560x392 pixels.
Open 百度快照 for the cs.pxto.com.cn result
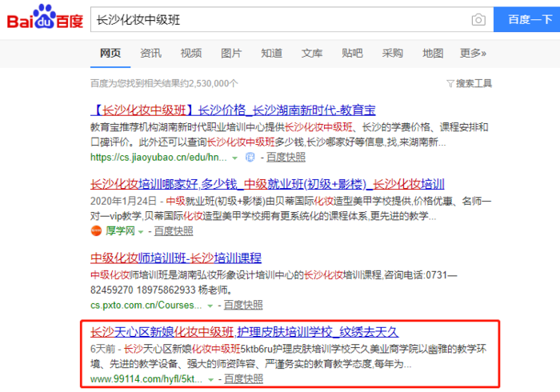click(243, 306)
